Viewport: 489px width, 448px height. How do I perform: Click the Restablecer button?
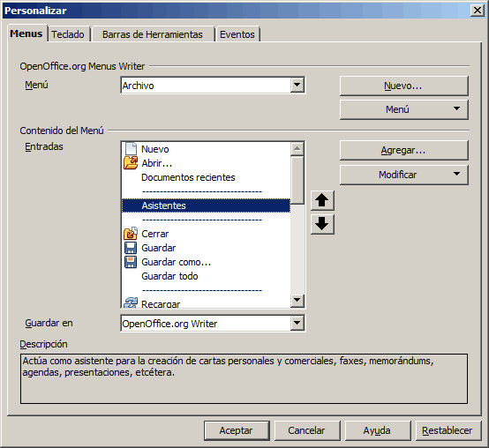coord(448,430)
